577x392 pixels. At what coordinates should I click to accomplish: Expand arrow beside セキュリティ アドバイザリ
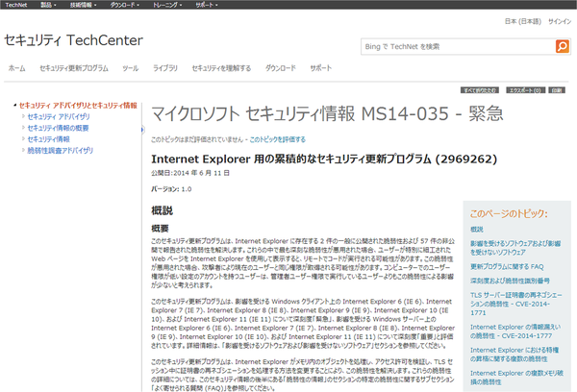23,116
